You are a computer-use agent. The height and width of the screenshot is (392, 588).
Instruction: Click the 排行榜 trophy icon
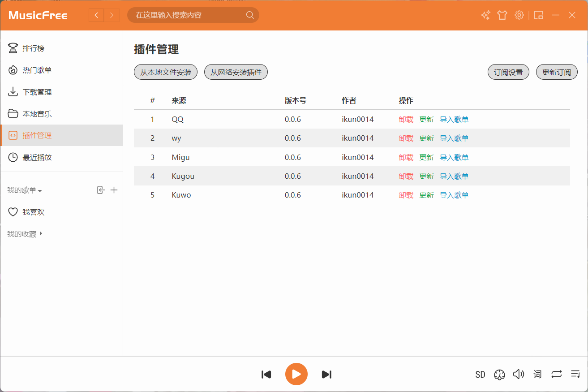tap(13, 48)
